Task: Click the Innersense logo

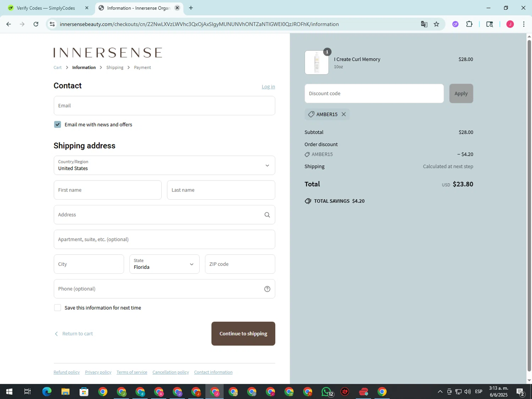Action: (x=108, y=52)
